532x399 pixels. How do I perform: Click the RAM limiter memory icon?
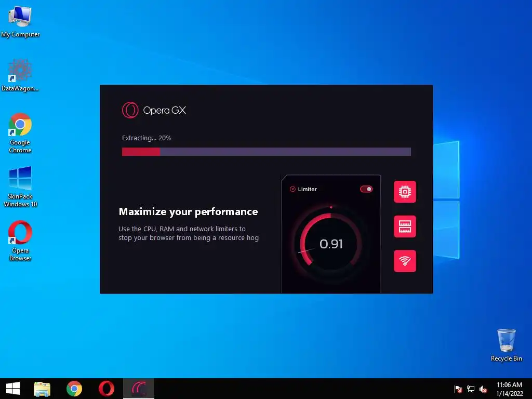405,227
